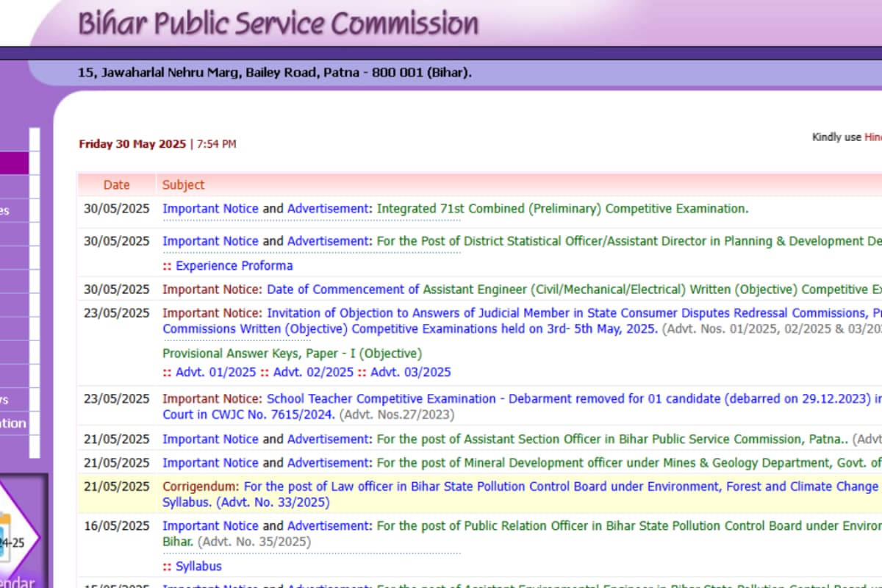The width and height of the screenshot is (882, 588).
Task: Open the Integrated 71st Combined Preliminary Examination link
Action: coord(562,209)
